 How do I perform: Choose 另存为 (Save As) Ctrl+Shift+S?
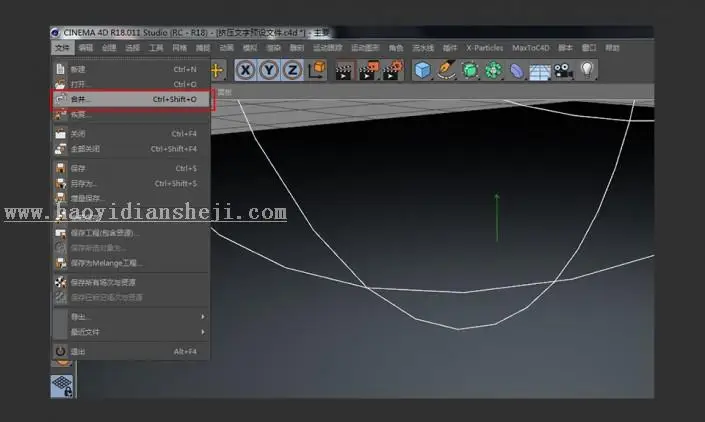pyautogui.click(x=131, y=183)
